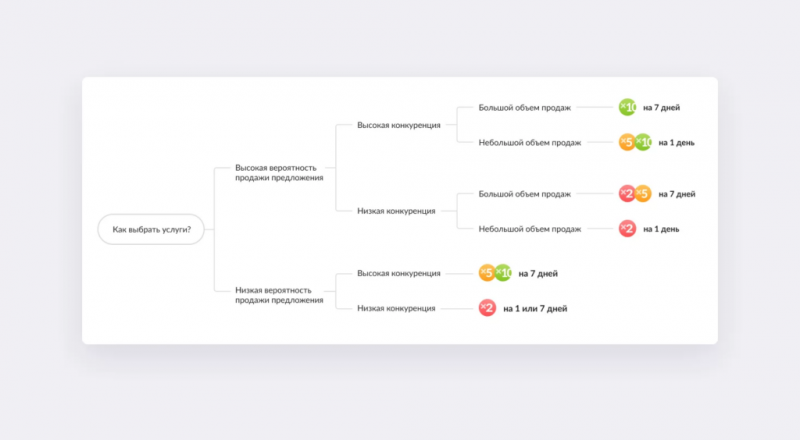
Task: Click topmost "Большой объем продаж" label
Action: [525, 107]
